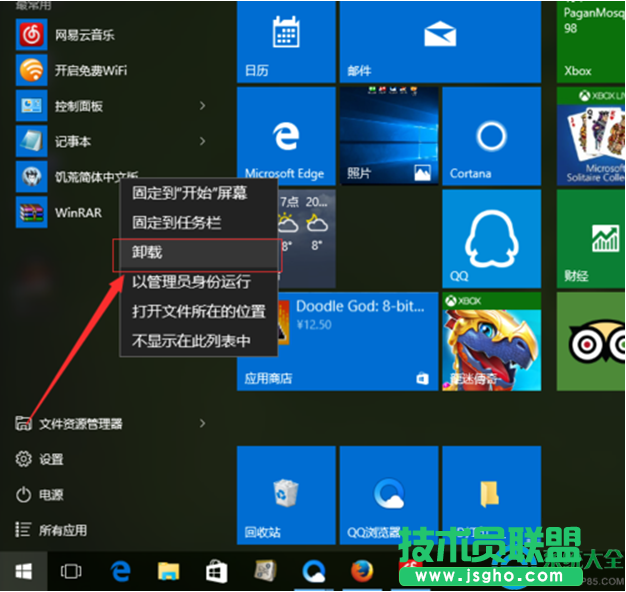Click the Windows Start button
The height and width of the screenshot is (592, 626).
pos(23,571)
